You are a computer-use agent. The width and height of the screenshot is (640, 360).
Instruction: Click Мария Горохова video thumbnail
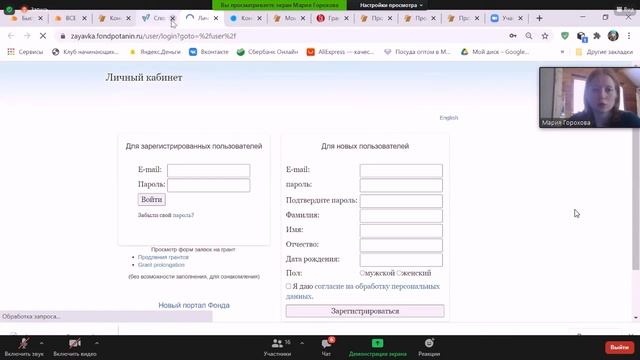590,98
